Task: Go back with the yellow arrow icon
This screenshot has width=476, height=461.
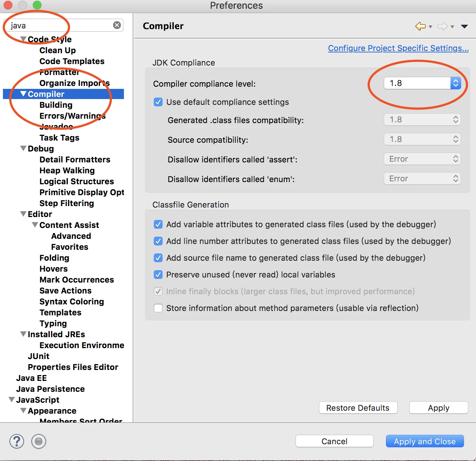Action: coord(421,26)
